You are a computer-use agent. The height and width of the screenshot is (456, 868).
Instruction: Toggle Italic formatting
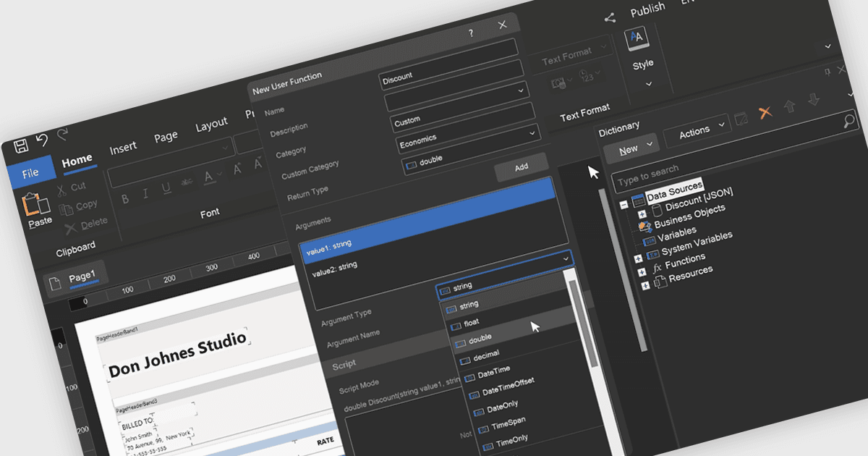coord(145,193)
